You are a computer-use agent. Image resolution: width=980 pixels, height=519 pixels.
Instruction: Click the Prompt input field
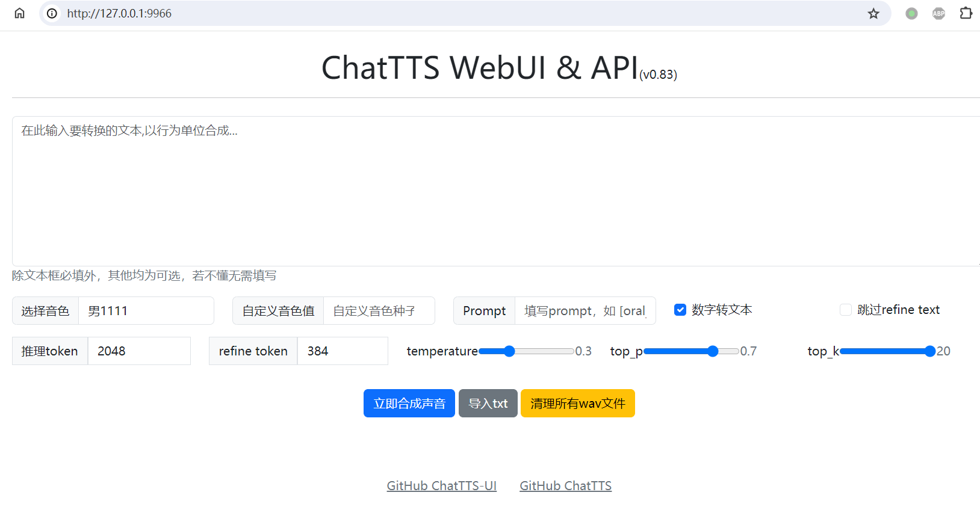585,311
